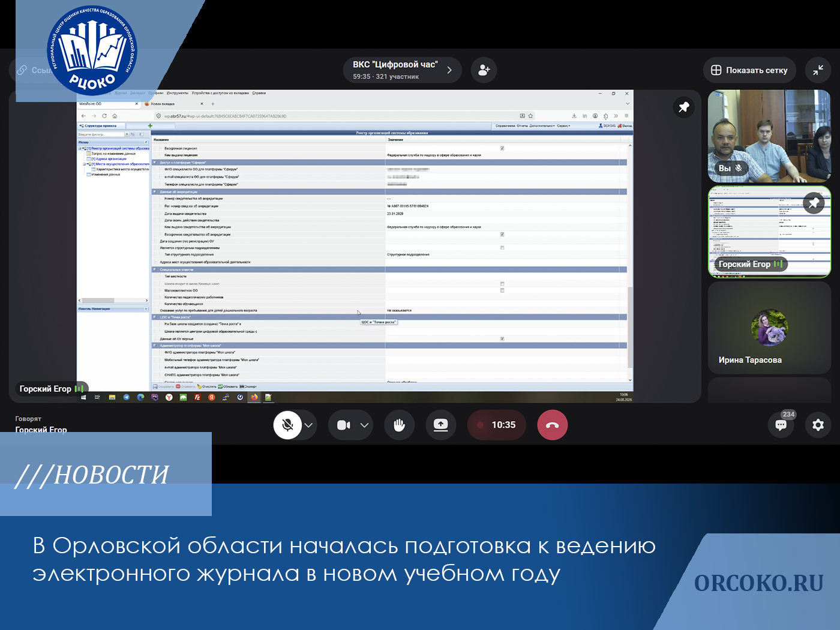Click the Показать сетку button

click(x=749, y=70)
